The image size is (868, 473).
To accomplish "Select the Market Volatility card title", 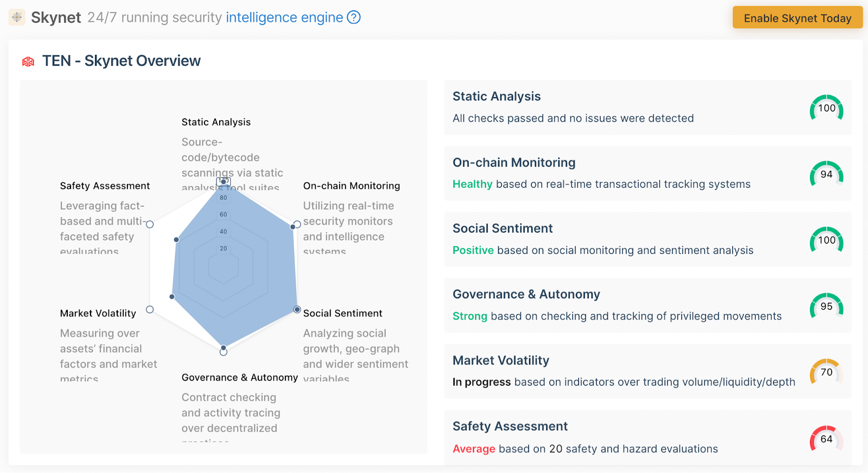I will click(501, 361).
